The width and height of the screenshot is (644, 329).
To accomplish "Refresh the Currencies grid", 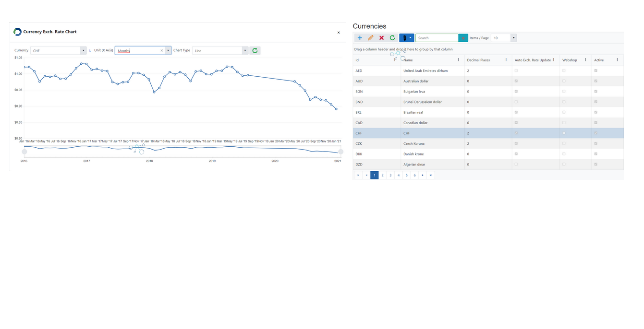I will [392, 38].
